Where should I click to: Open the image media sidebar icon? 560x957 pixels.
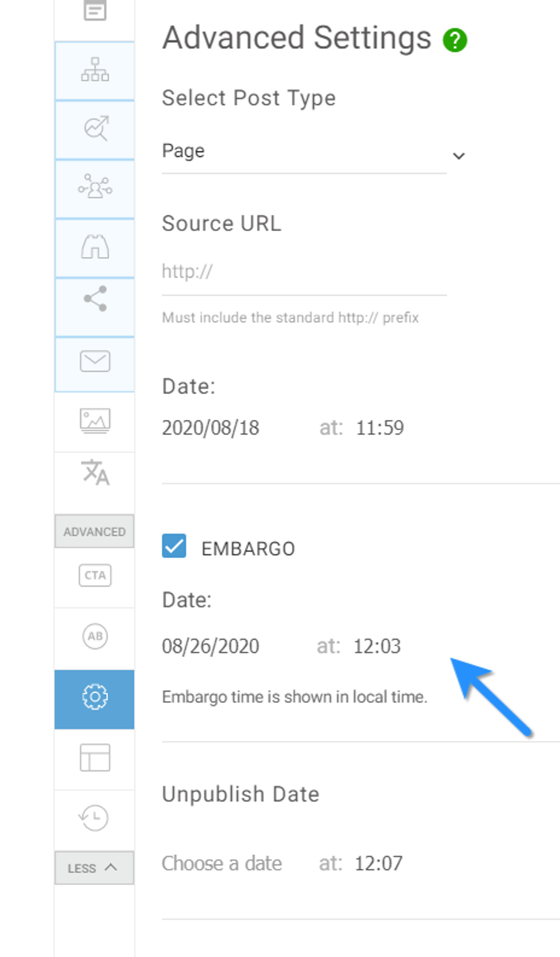(95, 421)
